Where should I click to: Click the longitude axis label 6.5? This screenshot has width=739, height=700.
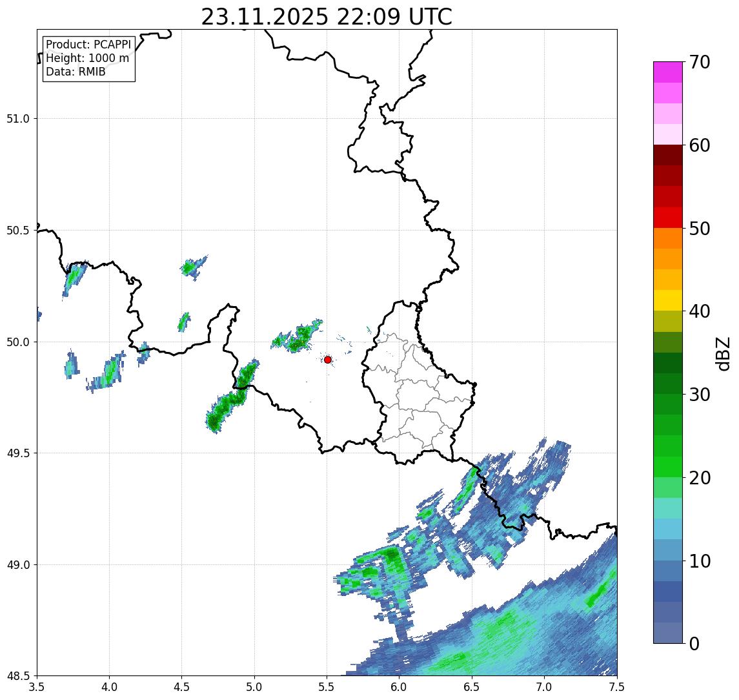[x=472, y=687]
